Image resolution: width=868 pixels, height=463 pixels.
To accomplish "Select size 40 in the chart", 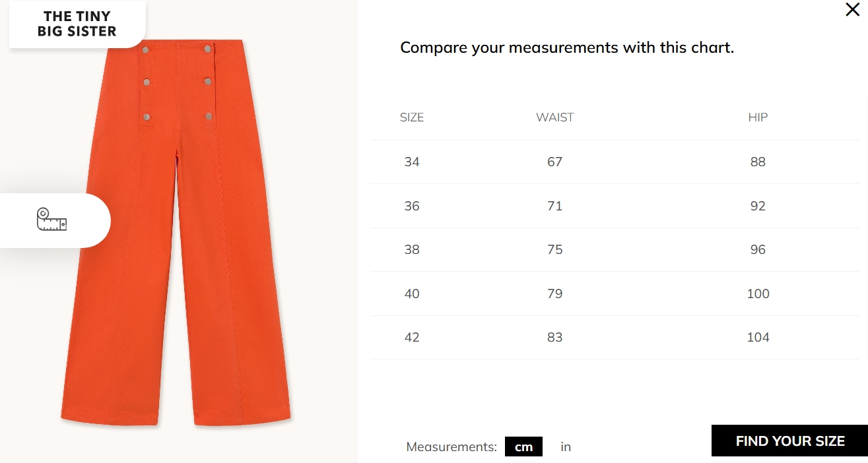I will [x=412, y=293].
